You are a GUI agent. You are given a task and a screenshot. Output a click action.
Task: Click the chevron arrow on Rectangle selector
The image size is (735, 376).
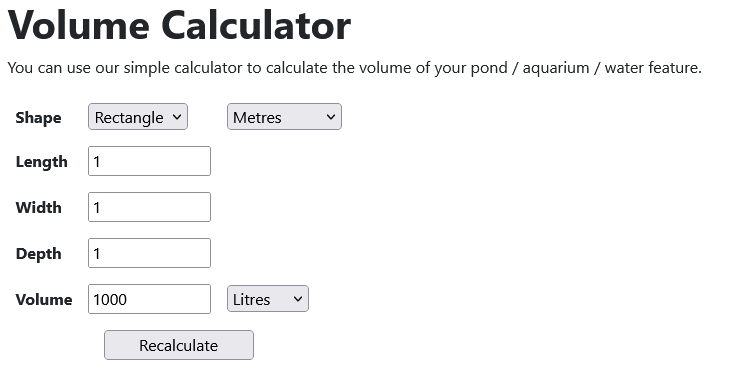tap(177, 117)
